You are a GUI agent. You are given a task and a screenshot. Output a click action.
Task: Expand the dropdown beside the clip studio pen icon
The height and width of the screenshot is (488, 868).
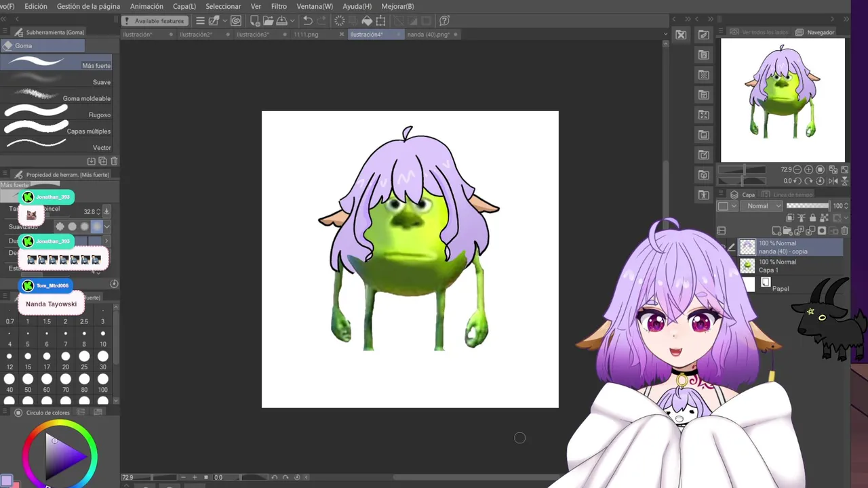point(225,21)
